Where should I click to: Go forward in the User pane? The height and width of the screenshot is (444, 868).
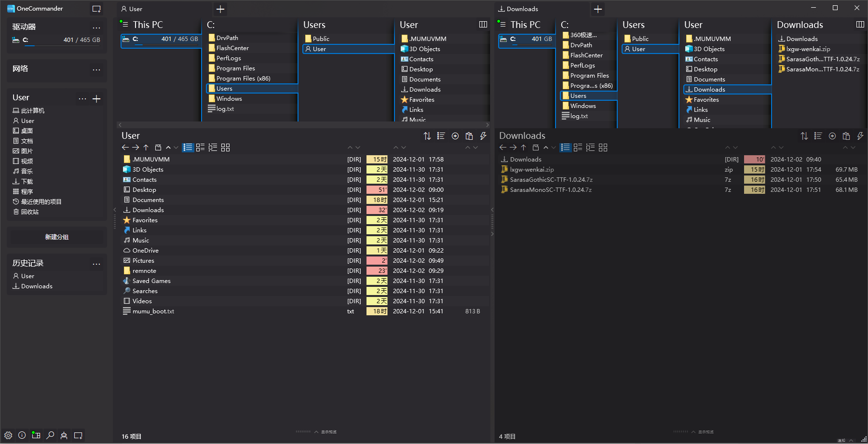136,148
